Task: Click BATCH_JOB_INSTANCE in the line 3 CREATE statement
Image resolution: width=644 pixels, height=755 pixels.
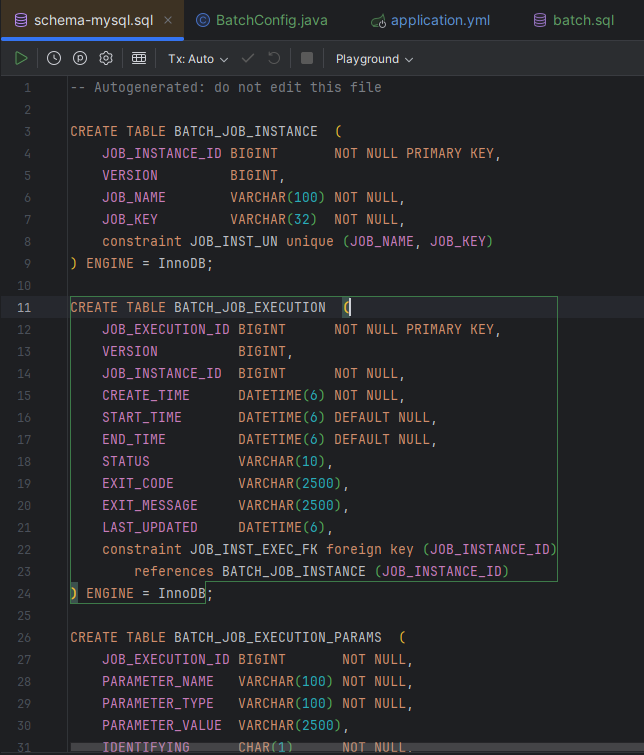Action: [x=246, y=131]
